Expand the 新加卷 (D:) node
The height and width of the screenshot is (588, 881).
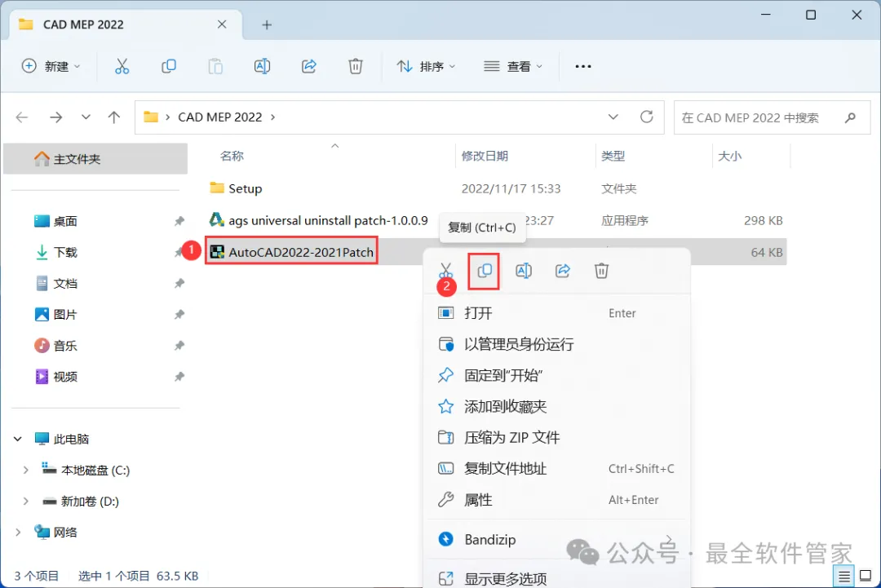click(25, 501)
